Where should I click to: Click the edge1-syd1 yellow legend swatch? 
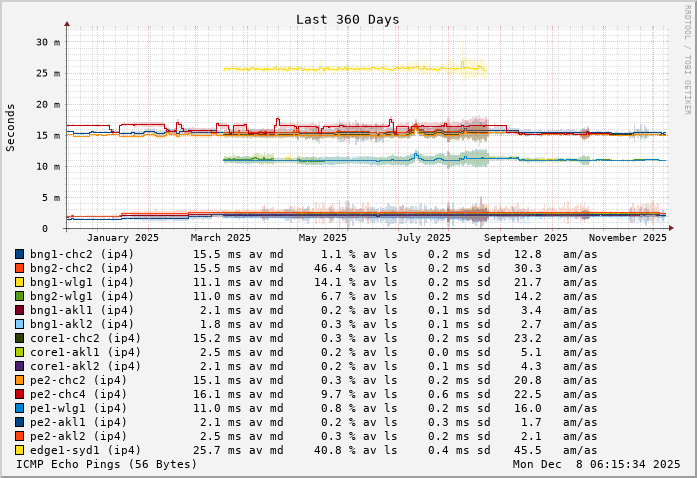point(19,450)
